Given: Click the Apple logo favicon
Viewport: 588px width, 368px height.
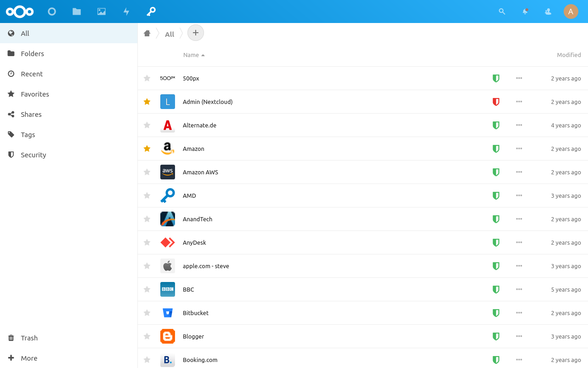Looking at the screenshot, I should [168, 266].
